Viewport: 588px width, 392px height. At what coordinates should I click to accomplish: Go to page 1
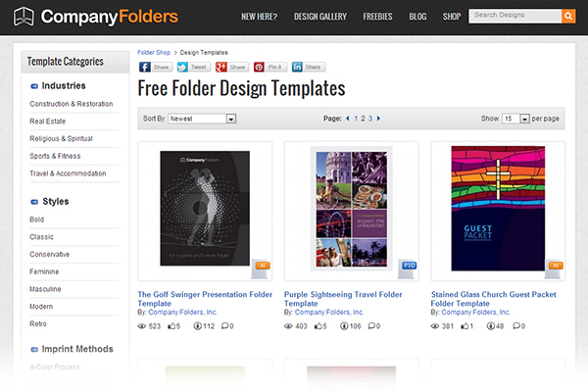tap(356, 119)
